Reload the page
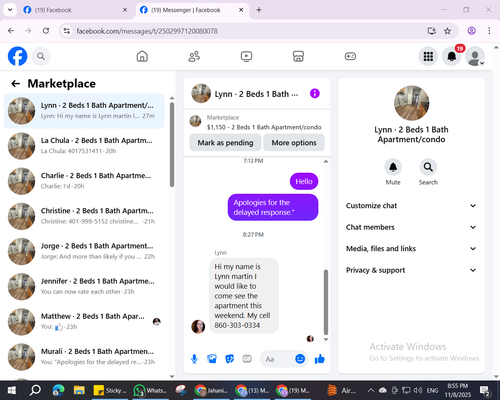This screenshot has height=400, width=500. (46, 31)
